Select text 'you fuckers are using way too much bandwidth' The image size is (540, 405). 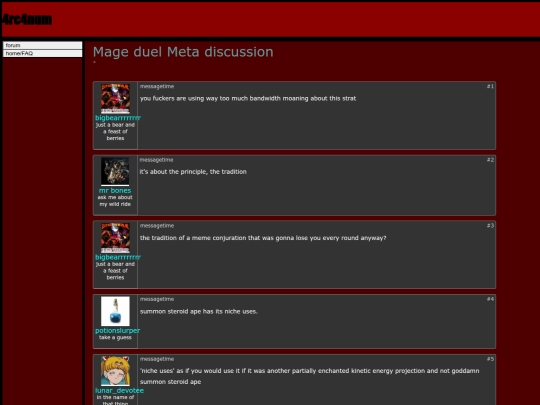point(210,98)
